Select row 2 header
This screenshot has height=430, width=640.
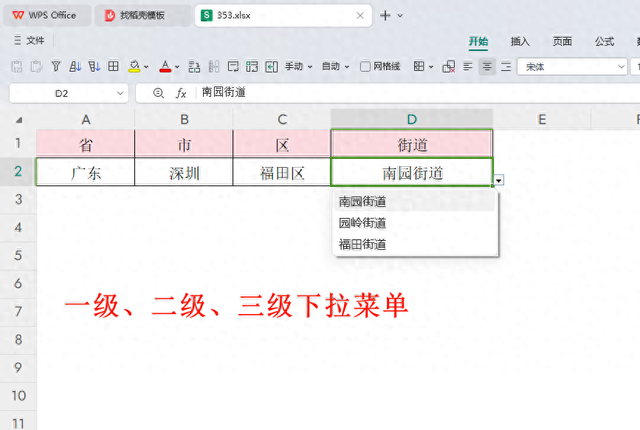tap(18, 171)
